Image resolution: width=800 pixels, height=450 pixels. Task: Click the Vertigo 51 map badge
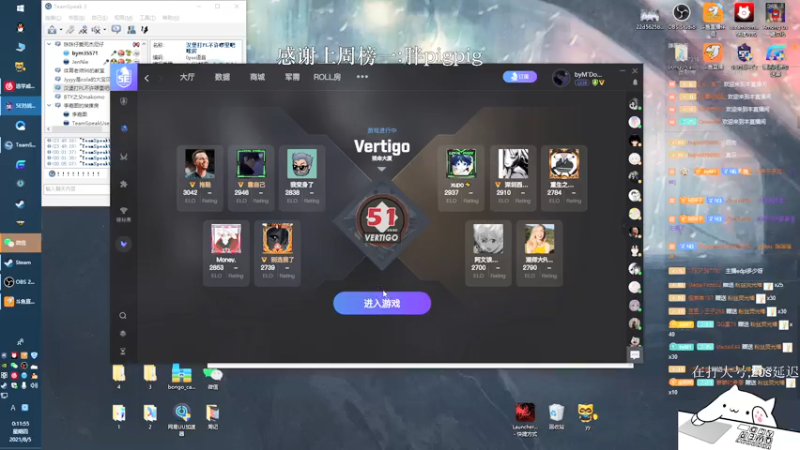pos(382,220)
